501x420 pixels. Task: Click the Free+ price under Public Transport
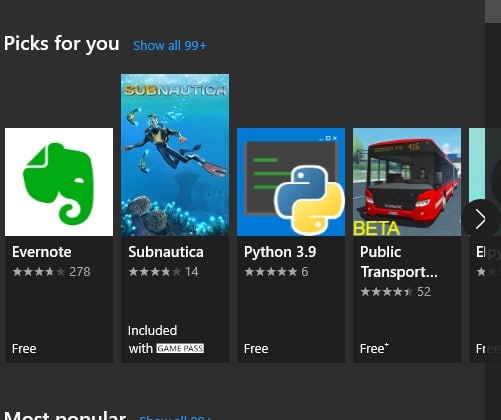[x=374, y=349]
